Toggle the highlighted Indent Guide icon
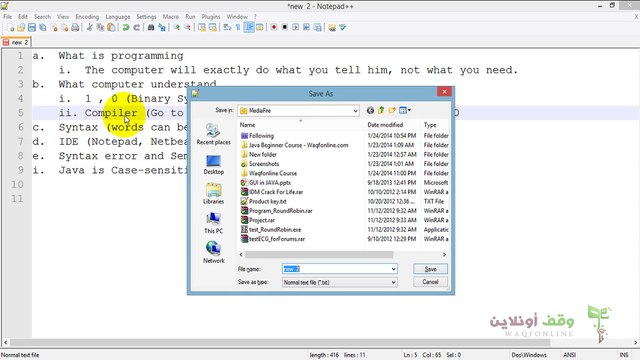Viewport: 640px width, 360px height. point(249,28)
